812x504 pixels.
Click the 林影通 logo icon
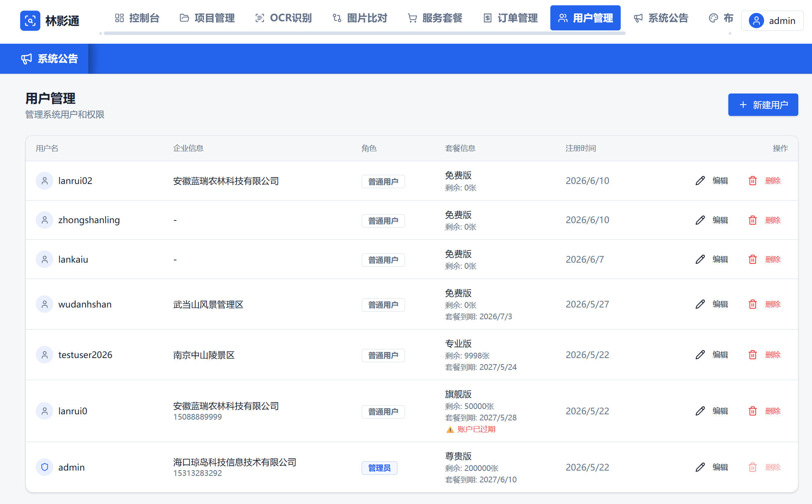click(30, 21)
